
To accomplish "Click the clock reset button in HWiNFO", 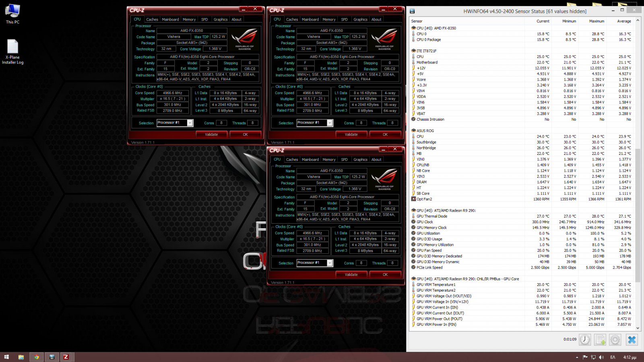I will [585, 340].
